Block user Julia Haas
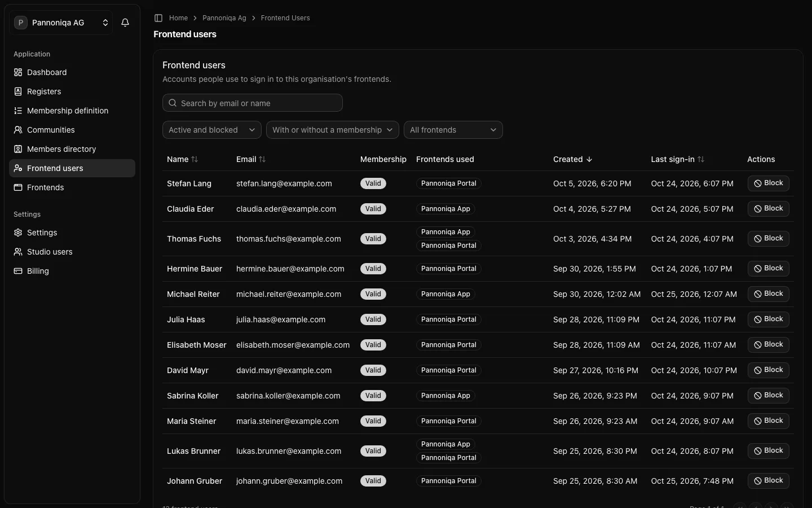 [x=769, y=319]
